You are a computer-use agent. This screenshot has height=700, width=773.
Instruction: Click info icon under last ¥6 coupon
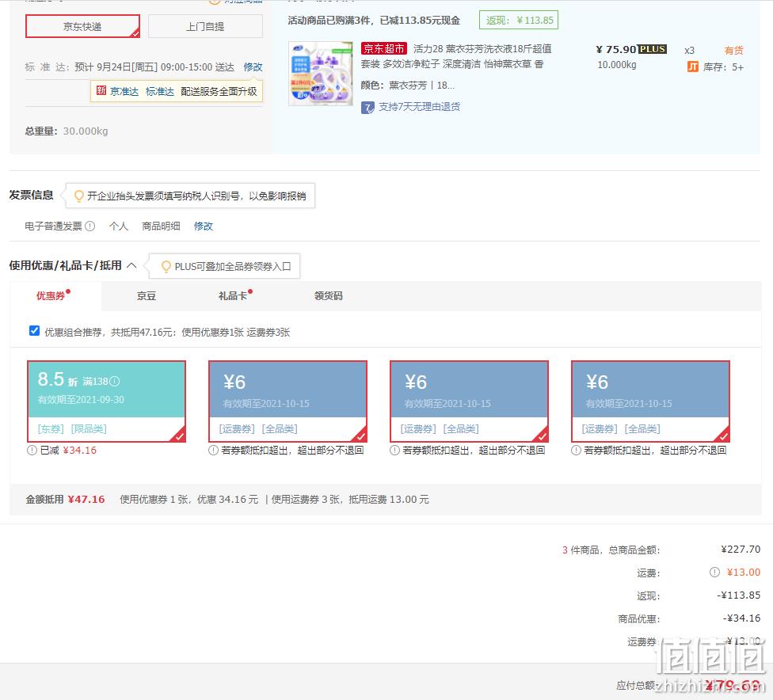click(x=577, y=451)
